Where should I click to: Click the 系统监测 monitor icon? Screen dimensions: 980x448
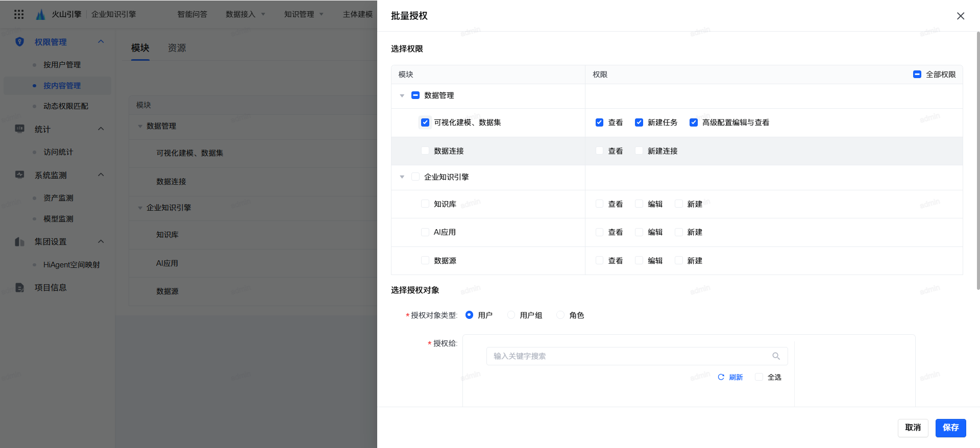(x=19, y=175)
